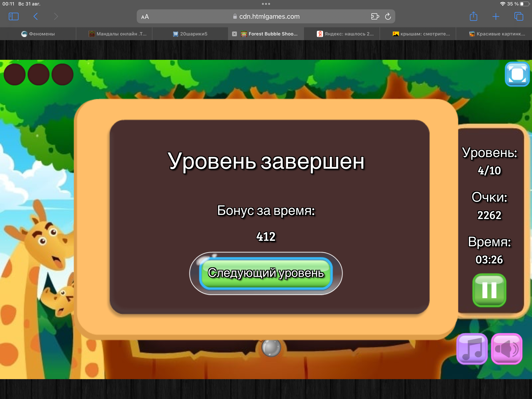
Task: Tap the three-dot multitasking indicator at top
Action: click(x=266, y=4)
